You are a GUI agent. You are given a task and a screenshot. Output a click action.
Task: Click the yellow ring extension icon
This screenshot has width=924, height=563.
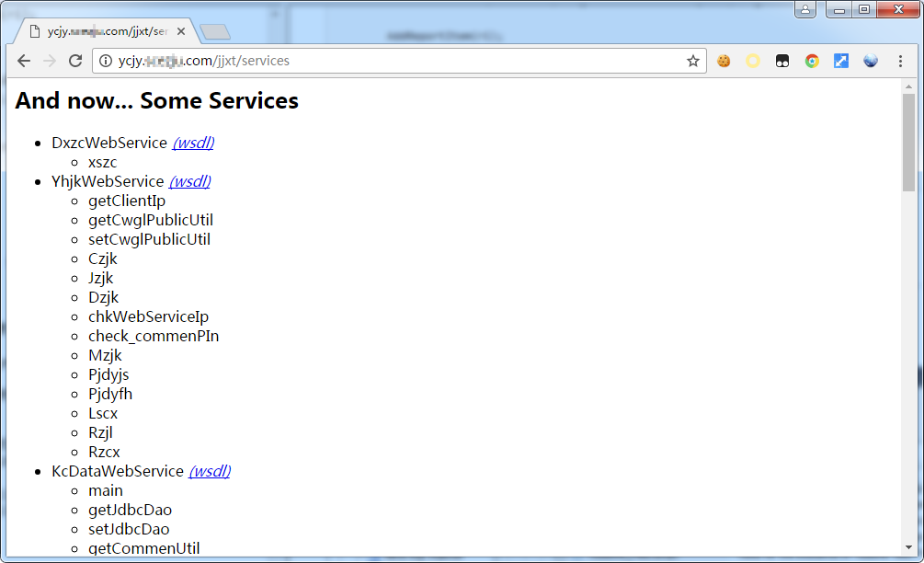tap(753, 61)
